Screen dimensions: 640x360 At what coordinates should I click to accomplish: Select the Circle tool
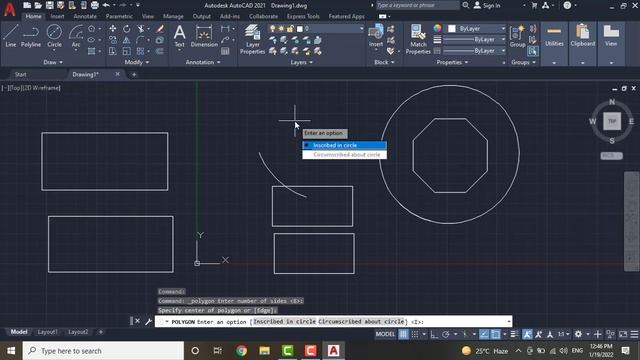coord(54,36)
